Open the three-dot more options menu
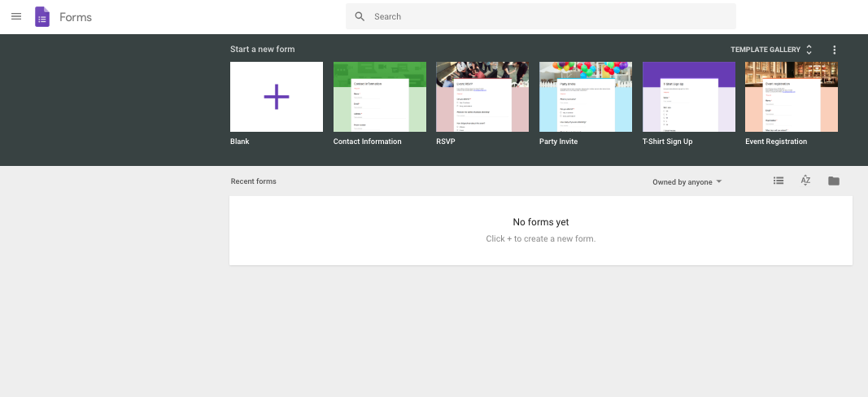The image size is (868, 397). pyautogui.click(x=834, y=50)
